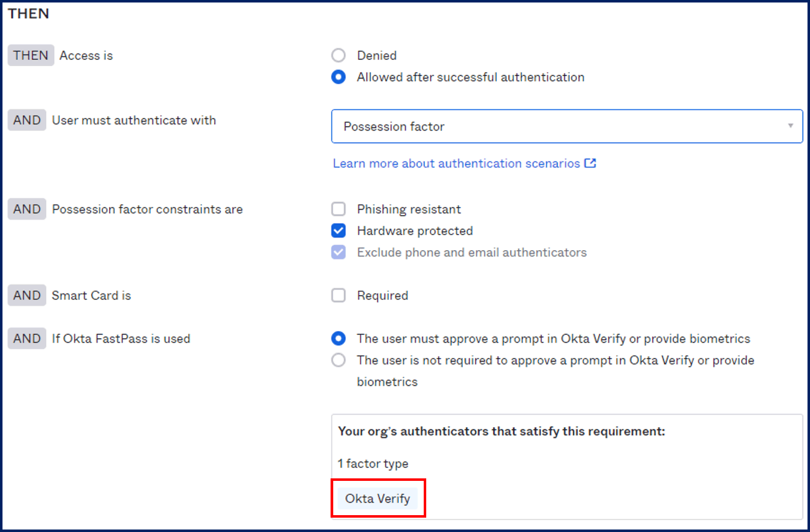Click 'Your org's authenticators that satisfy' heading
The width and height of the screenshot is (810, 532).
coord(502,431)
